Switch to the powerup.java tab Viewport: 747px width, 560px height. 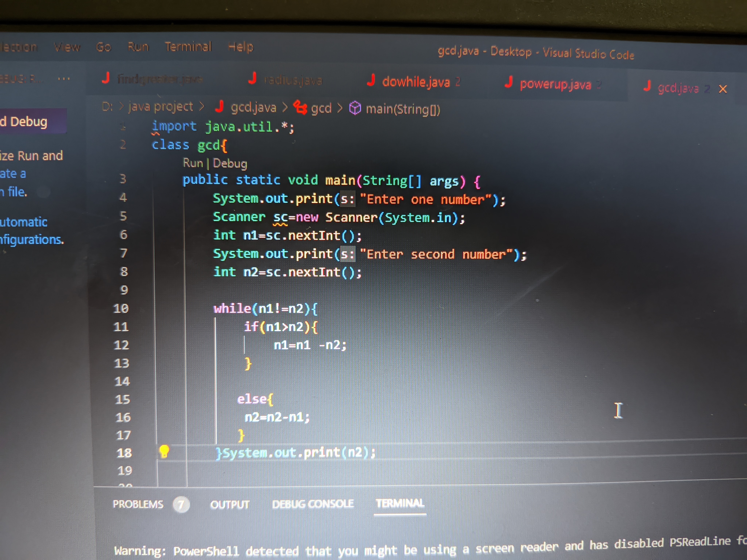(555, 84)
